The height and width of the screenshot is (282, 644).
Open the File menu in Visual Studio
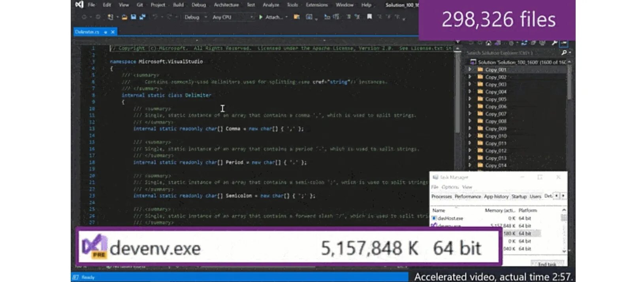pos(91,5)
